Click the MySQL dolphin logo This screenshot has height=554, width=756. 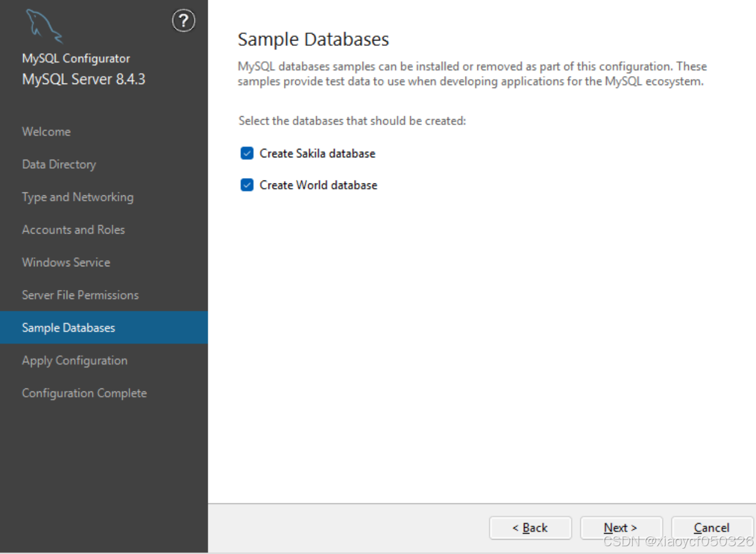click(x=45, y=27)
